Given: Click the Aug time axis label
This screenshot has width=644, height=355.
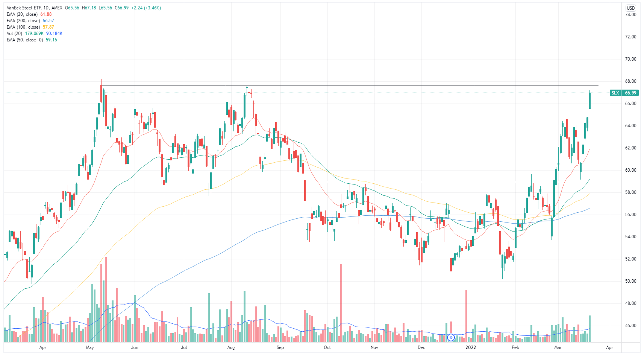Looking at the screenshot, I should (231, 347).
